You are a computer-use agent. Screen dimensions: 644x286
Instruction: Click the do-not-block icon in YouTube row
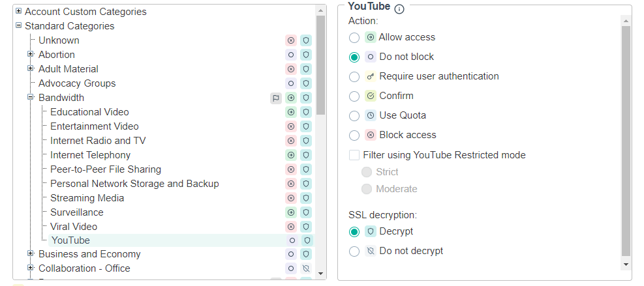[x=292, y=241]
